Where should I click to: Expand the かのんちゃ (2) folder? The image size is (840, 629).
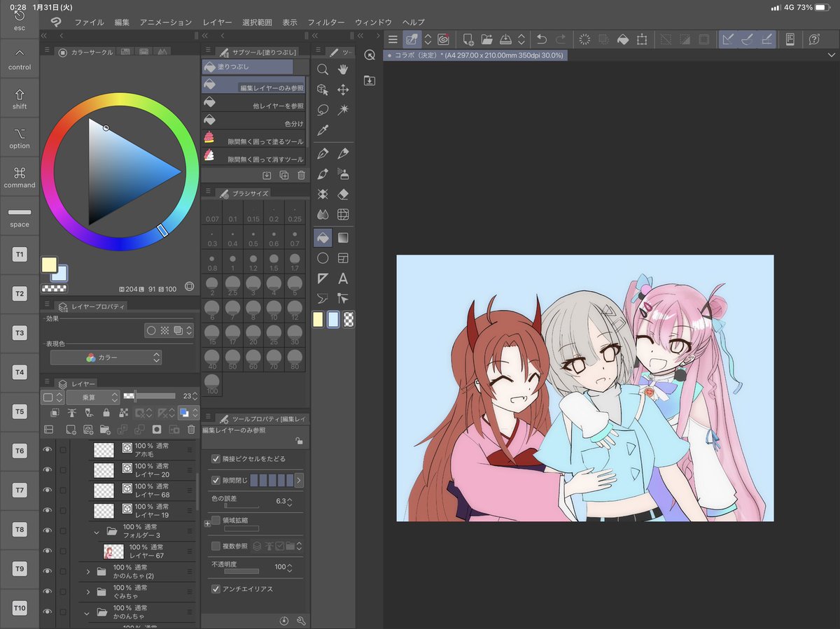88,572
